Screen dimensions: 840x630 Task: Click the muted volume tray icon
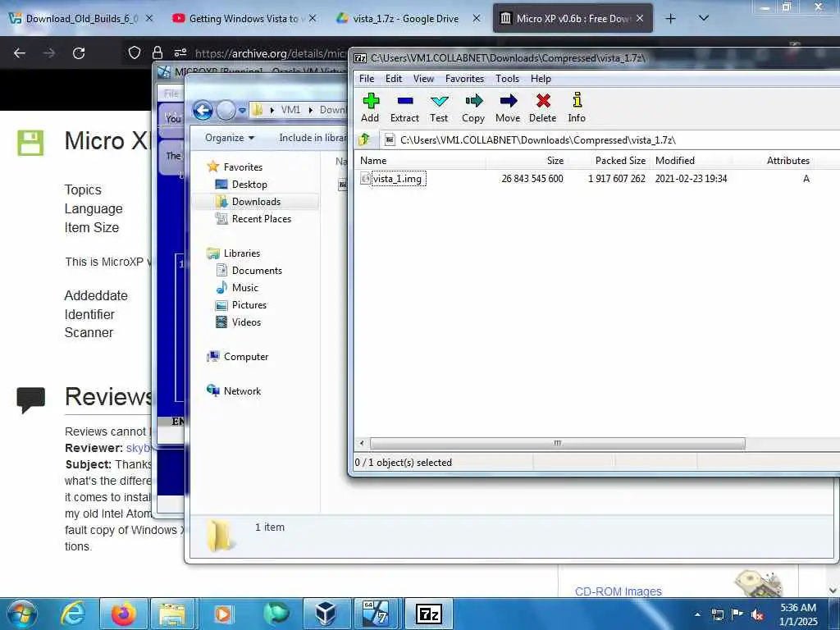757,614
